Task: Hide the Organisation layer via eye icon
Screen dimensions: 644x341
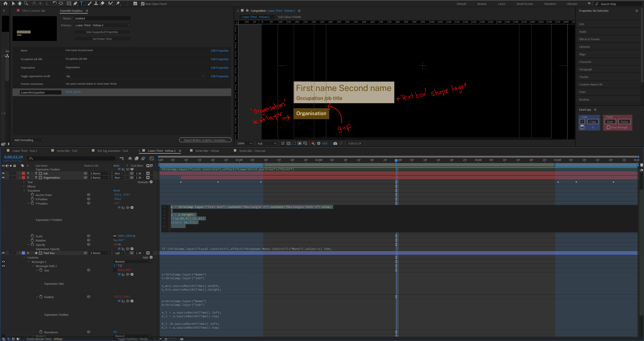Action: coord(3,178)
